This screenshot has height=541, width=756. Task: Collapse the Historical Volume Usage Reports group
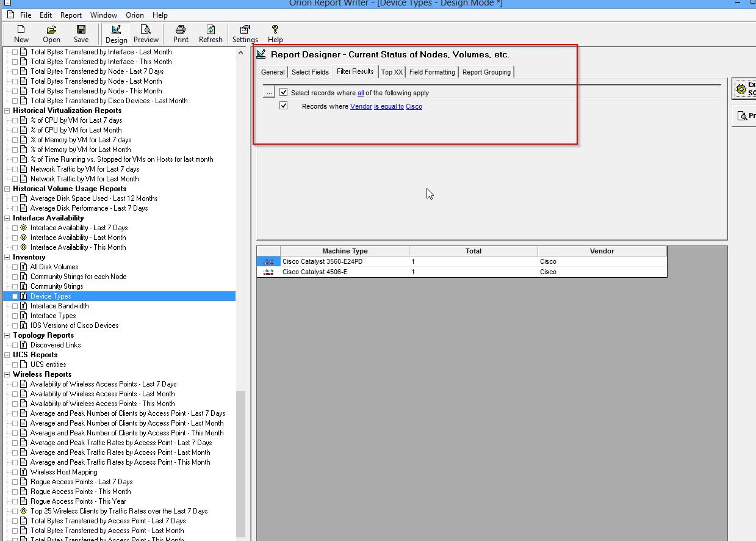[x=7, y=189]
